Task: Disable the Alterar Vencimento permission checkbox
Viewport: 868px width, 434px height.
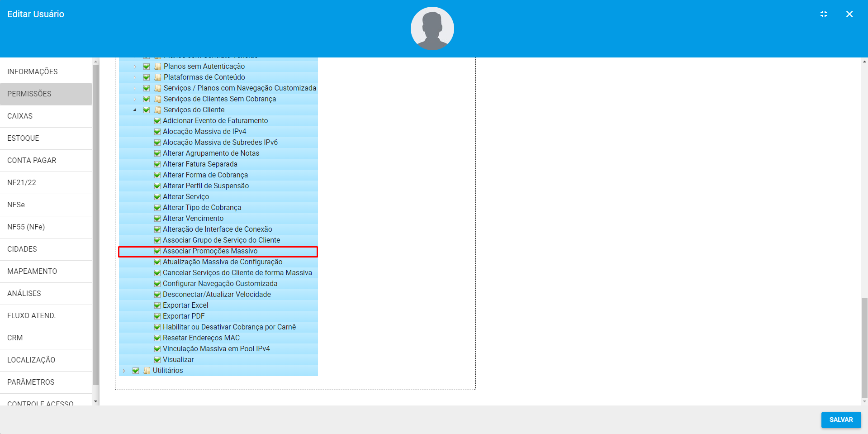Action: point(157,219)
